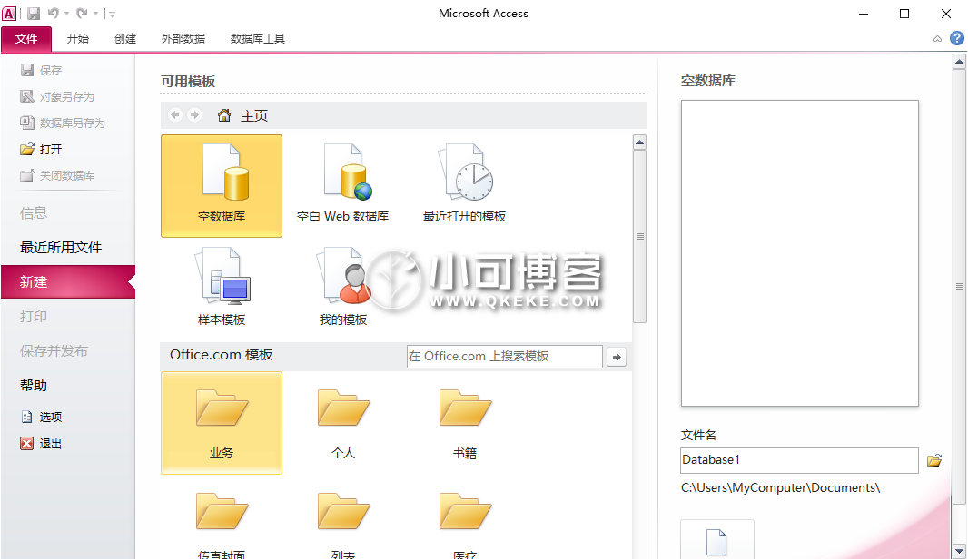The width and height of the screenshot is (968, 560).
Task: Switch to the 开始 ribbon tab
Action: click(78, 39)
